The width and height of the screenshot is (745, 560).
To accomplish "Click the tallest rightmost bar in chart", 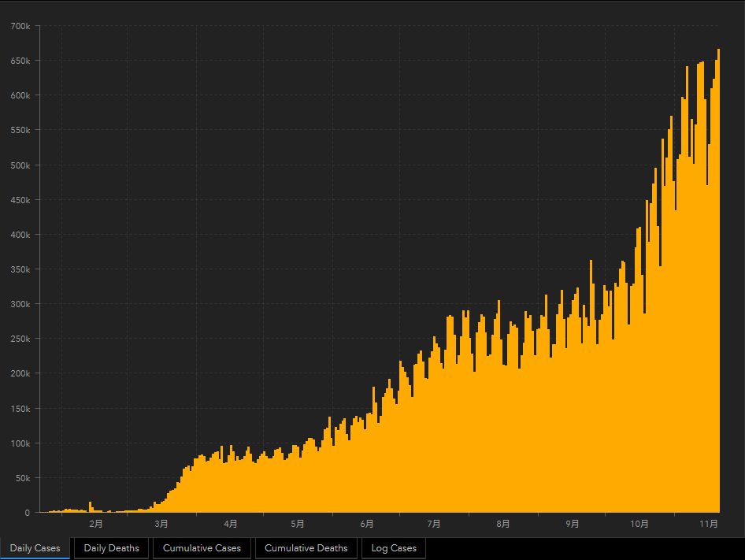I will tap(718, 284).
